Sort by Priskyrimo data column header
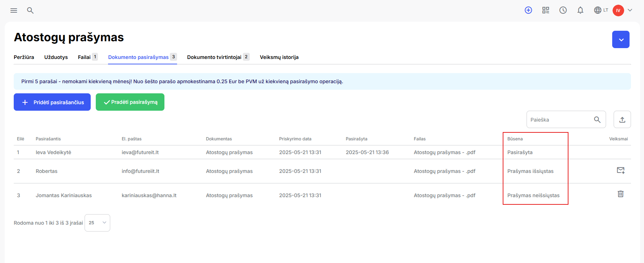 pyautogui.click(x=295, y=139)
